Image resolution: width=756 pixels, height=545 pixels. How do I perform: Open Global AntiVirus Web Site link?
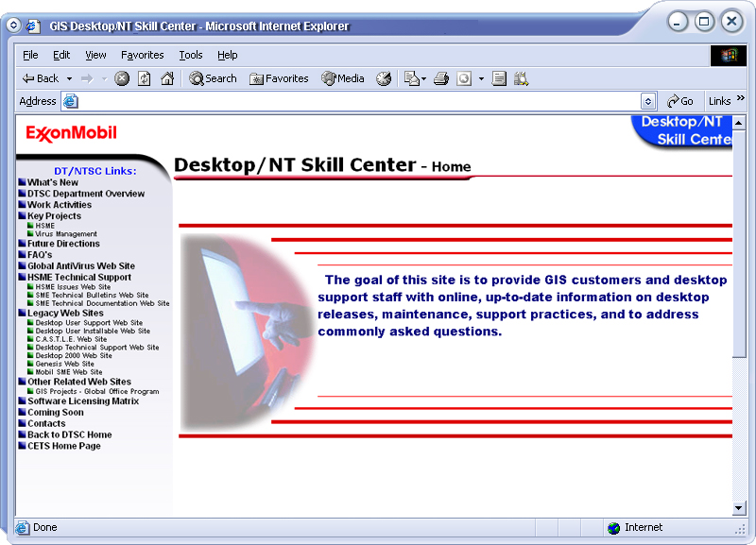pos(81,266)
